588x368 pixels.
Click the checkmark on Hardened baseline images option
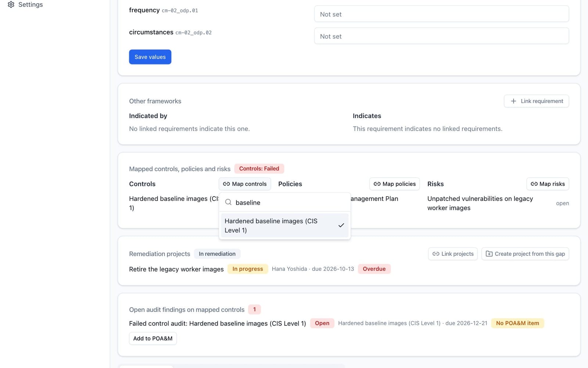click(341, 225)
